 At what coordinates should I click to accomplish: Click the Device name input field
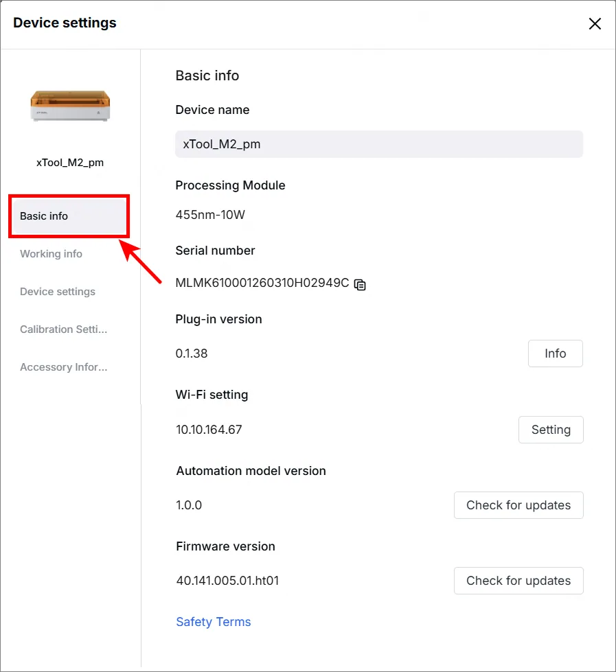[x=379, y=144]
